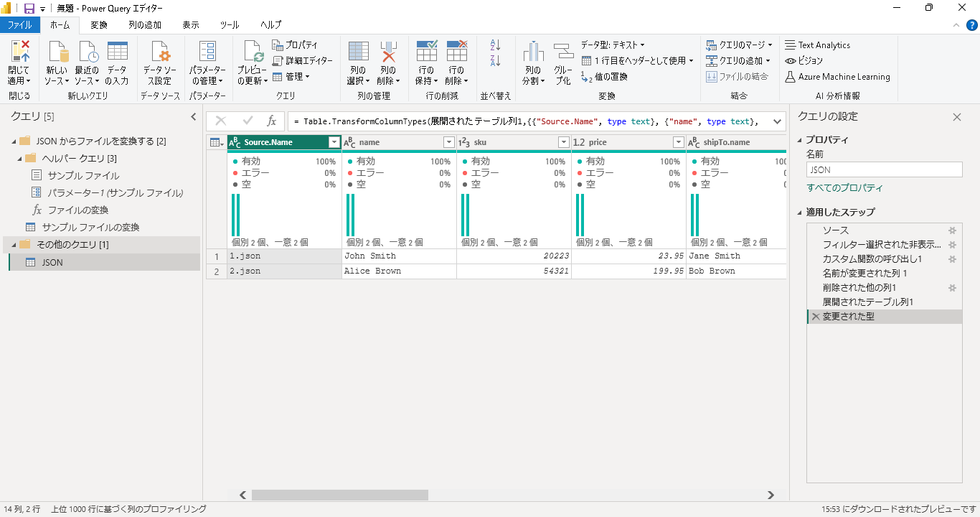
Task: Collapse the 適用したステップ section
Action: (800, 213)
